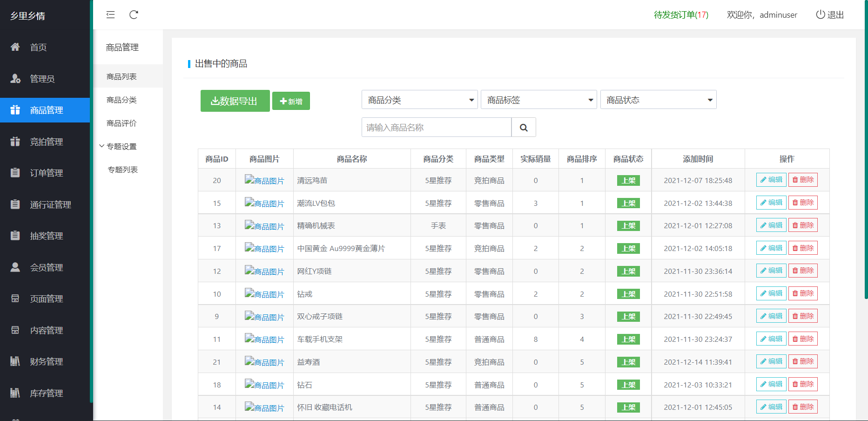Click the icon beside 内容管理

tap(15, 330)
